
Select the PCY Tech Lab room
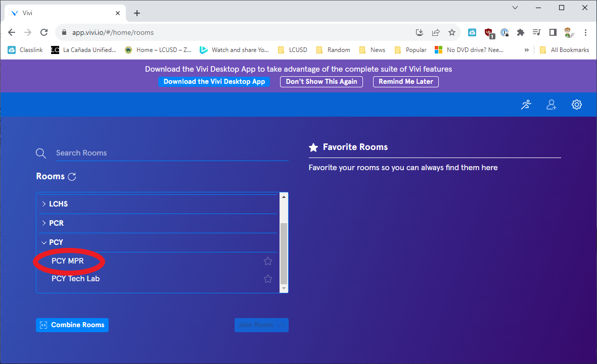(75, 278)
